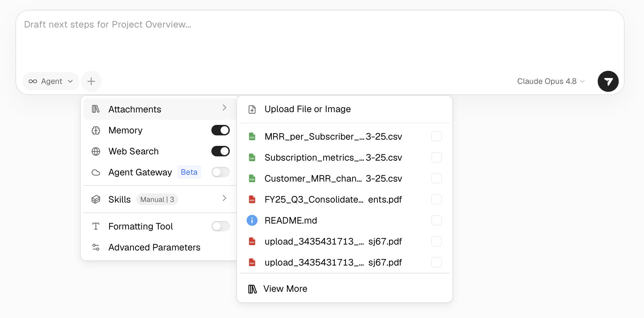Click the Agent Gateway label

point(140,172)
